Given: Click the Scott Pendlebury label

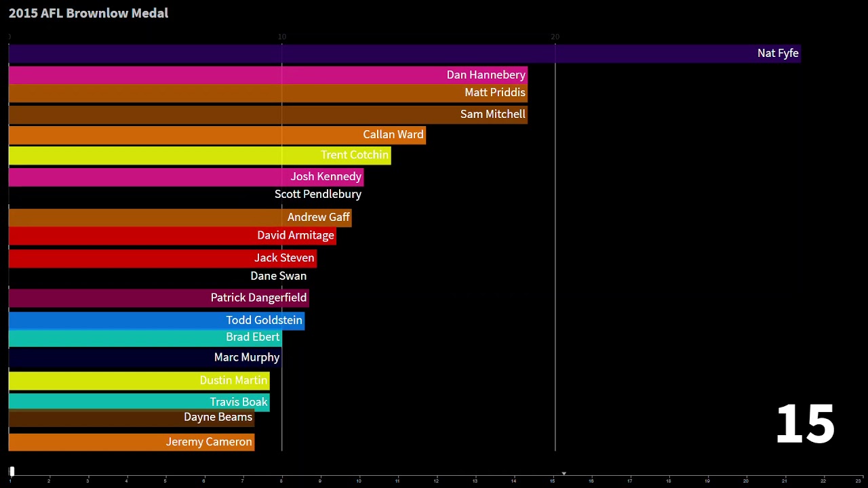Looking at the screenshot, I should click(318, 195).
